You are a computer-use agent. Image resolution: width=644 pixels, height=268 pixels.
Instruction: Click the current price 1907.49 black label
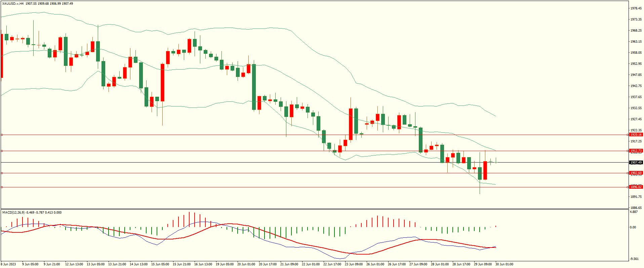pyautogui.click(x=636, y=163)
